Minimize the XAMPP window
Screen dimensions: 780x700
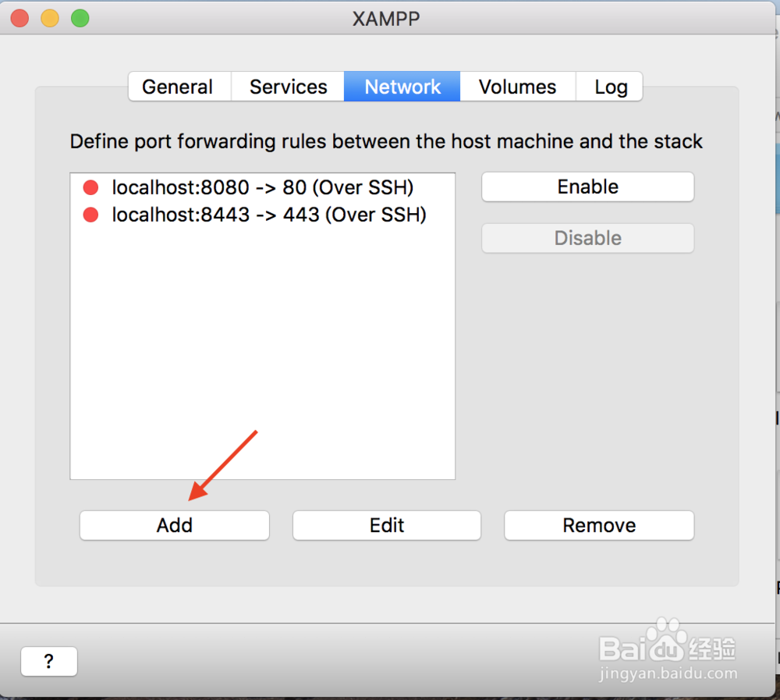tap(50, 19)
